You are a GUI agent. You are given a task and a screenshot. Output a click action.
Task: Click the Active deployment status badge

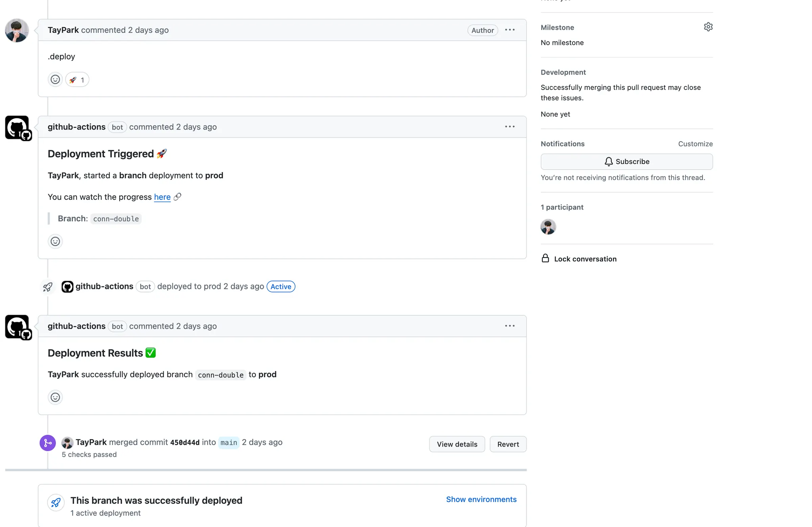281,286
